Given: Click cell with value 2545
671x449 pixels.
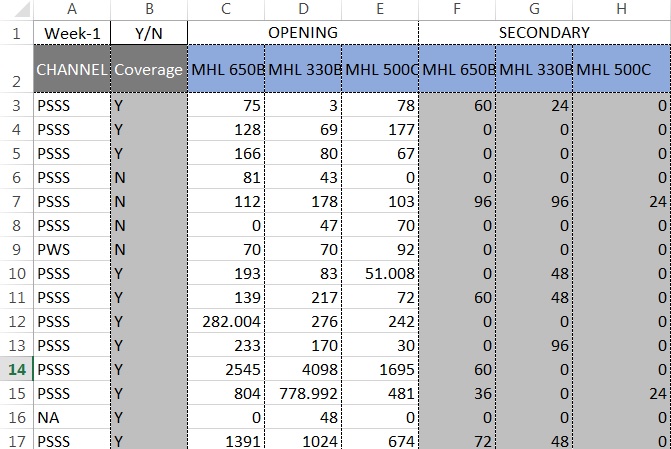Looking at the screenshot, I should [x=226, y=369].
